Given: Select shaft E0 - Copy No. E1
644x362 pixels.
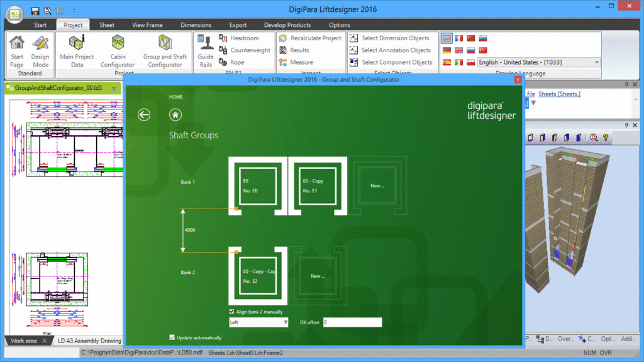Looking at the screenshot, I should click(318, 186).
